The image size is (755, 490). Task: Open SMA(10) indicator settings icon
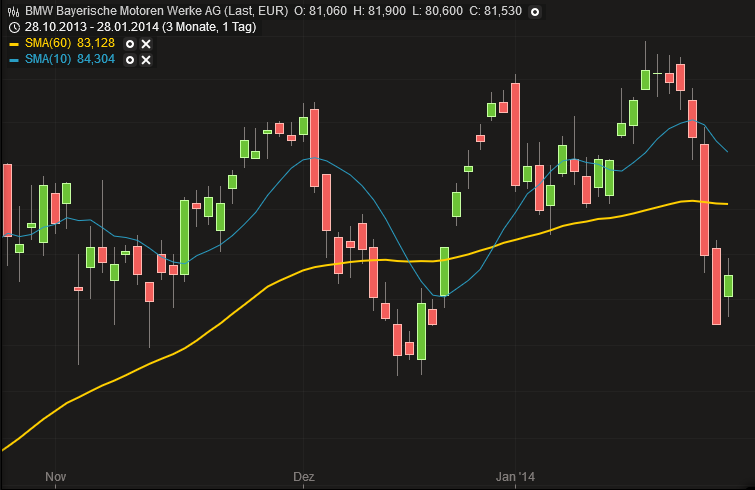click(x=130, y=60)
